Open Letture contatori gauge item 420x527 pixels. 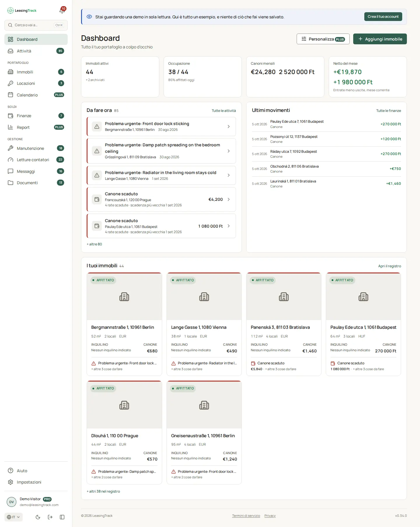pyautogui.click(x=36, y=160)
